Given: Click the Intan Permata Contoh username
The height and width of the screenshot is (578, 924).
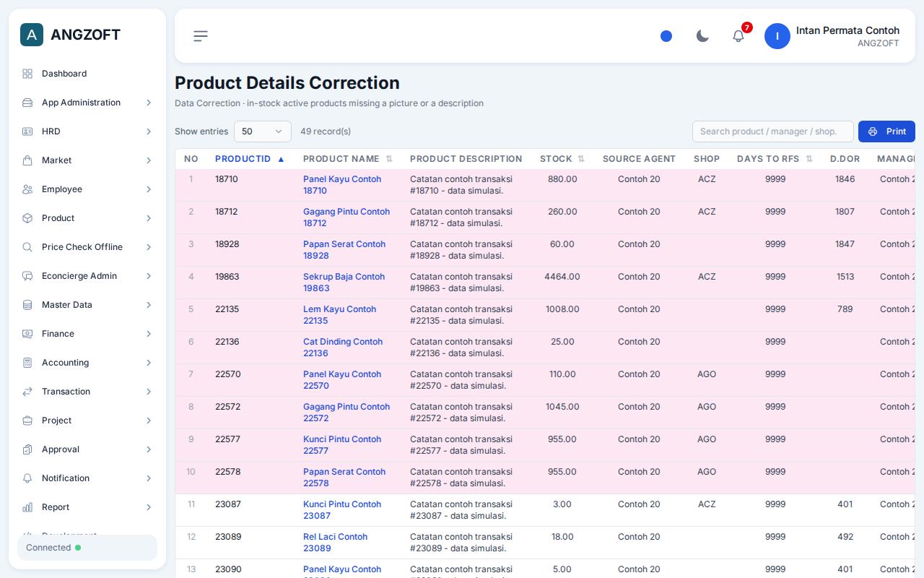Looking at the screenshot, I should 847,30.
